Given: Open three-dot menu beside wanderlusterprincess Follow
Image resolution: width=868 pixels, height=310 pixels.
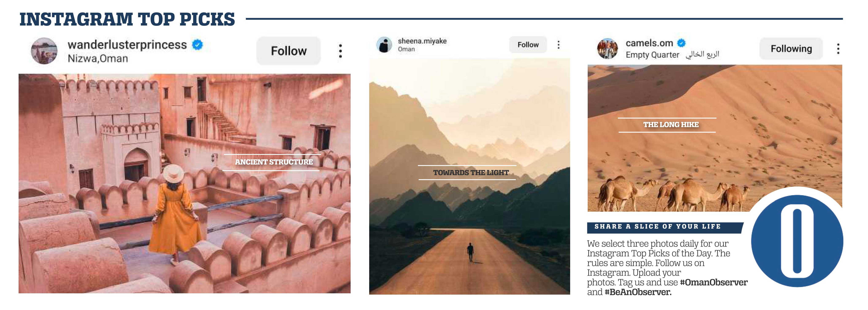Looking at the screenshot, I should click(340, 51).
